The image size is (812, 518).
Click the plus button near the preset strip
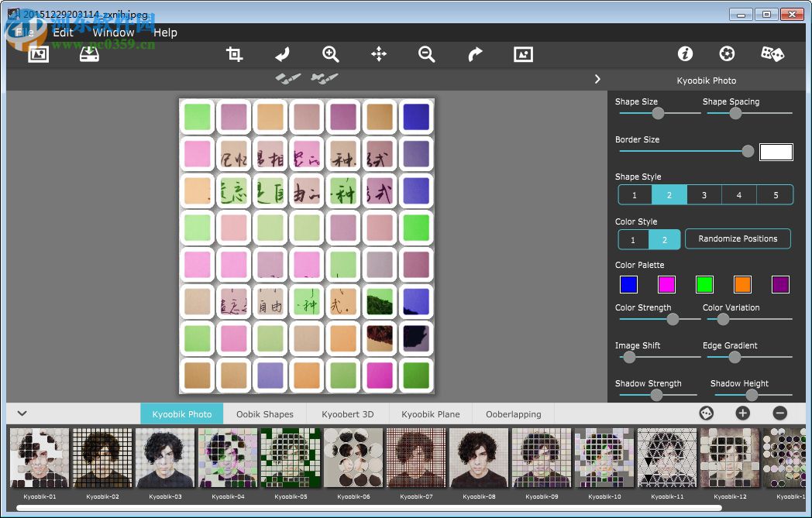(x=742, y=413)
